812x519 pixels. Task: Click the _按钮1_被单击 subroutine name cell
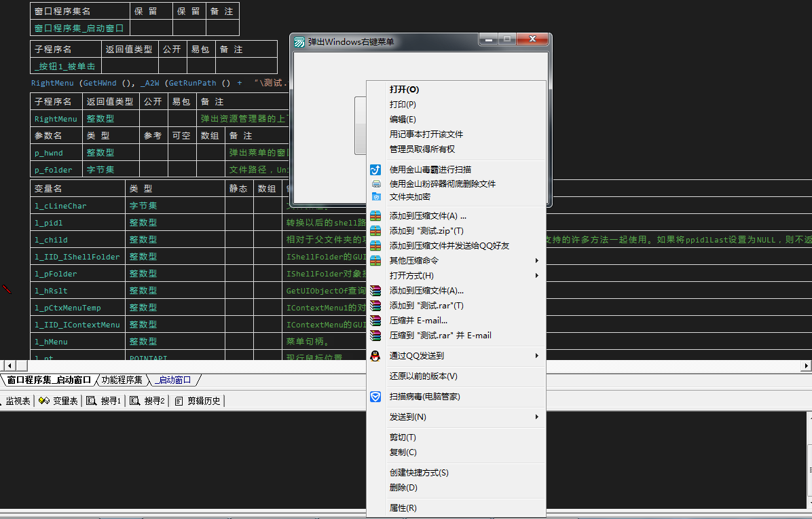[x=66, y=67]
